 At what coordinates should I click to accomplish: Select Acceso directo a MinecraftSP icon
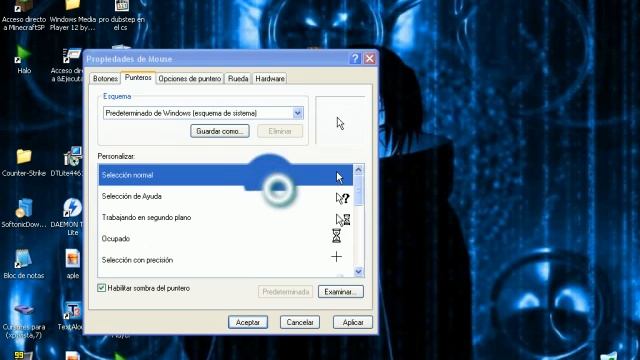pyautogui.click(x=24, y=16)
